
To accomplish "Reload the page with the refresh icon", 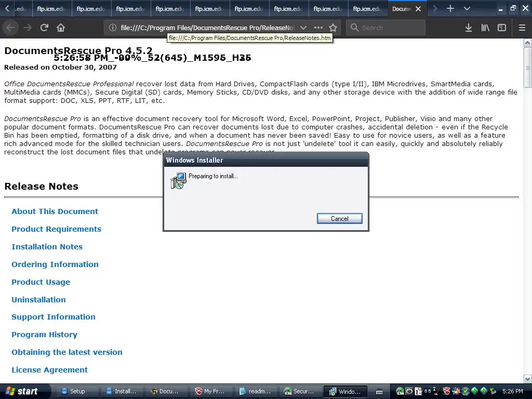I will coord(44,28).
